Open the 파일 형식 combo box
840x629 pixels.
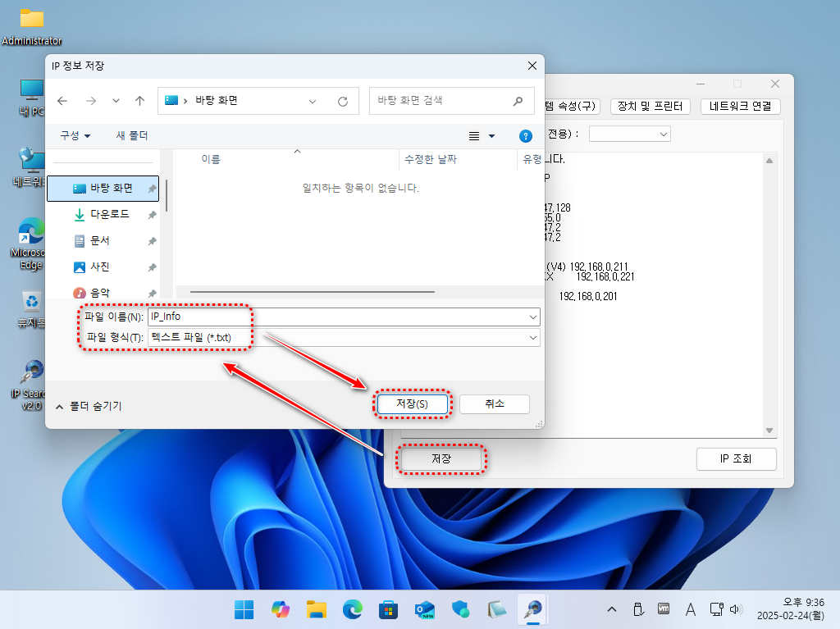[344, 338]
